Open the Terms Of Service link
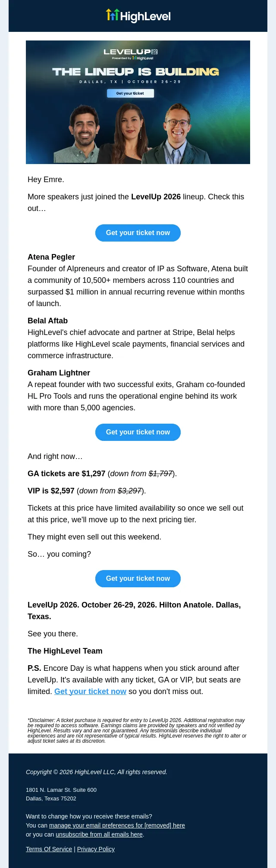Viewport: 276px width, 868px height. click(49, 849)
